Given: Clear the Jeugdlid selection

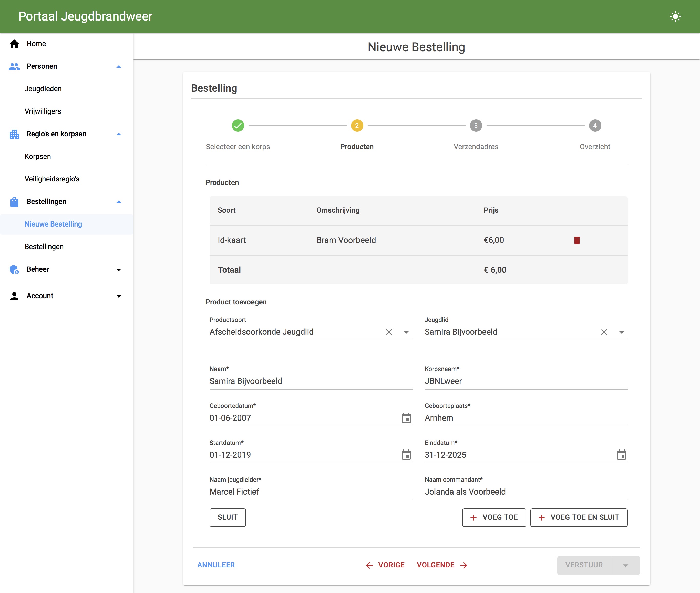Looking at the screenshot, I should click(x=604, y=332).
